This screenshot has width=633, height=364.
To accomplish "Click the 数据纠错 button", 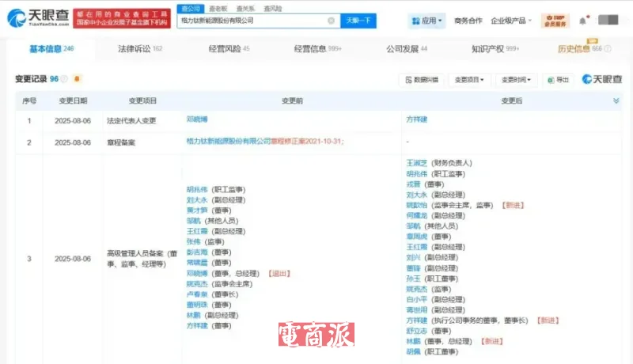I will pyautogui.click(x=422, y=80).
